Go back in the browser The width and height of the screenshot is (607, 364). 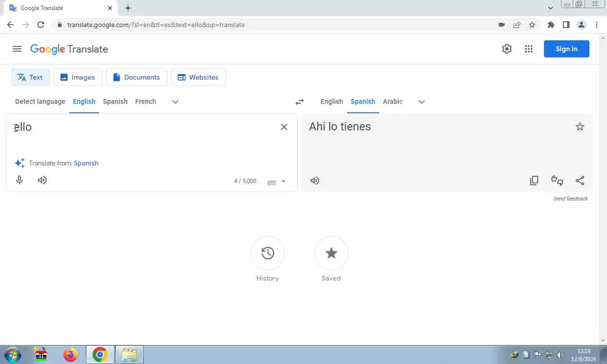[10, 25]
